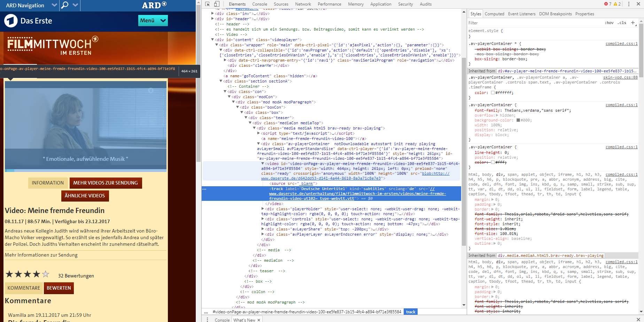This screenshot has width=644, height=322.
Task: Open the search magnifier in the ARD bar
Action: click(65, 5)
